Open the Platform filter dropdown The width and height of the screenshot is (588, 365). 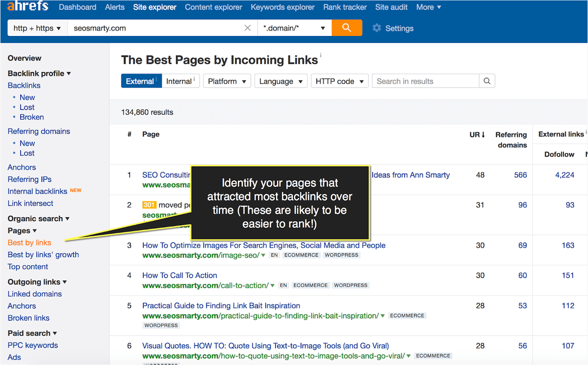[226, 81]
